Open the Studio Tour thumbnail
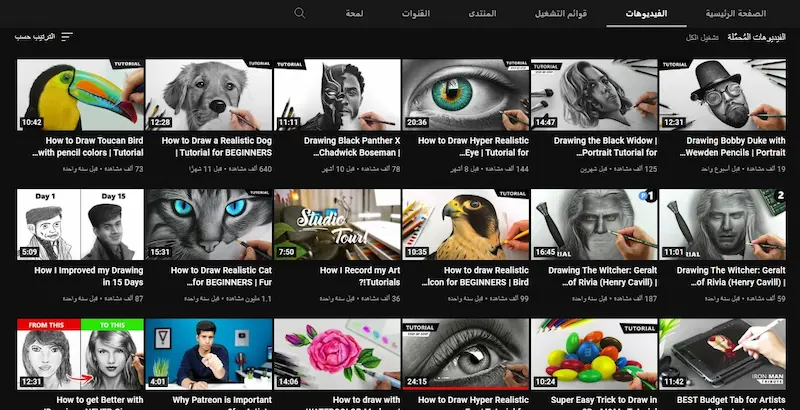Screen dimensions: 800x410 coord(337,225)
